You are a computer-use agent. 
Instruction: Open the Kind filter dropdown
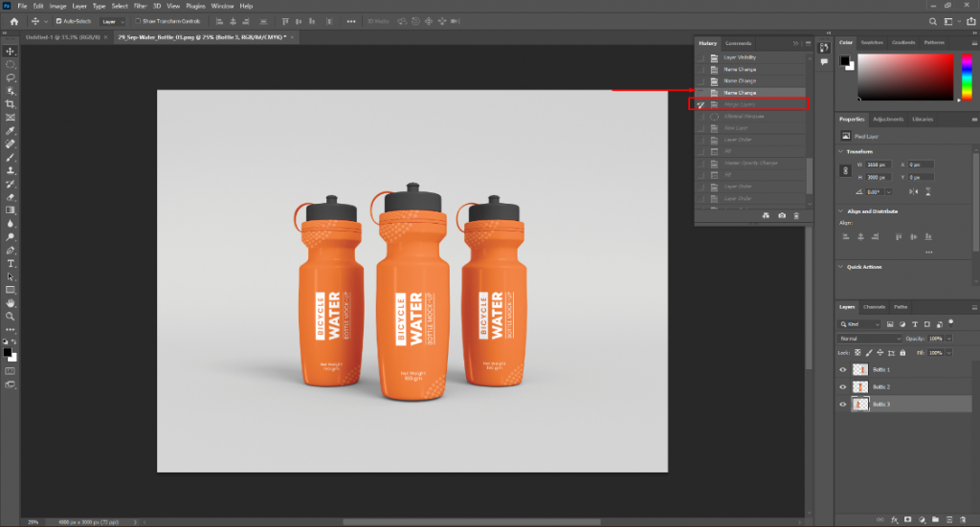click(x=859, y=324)
